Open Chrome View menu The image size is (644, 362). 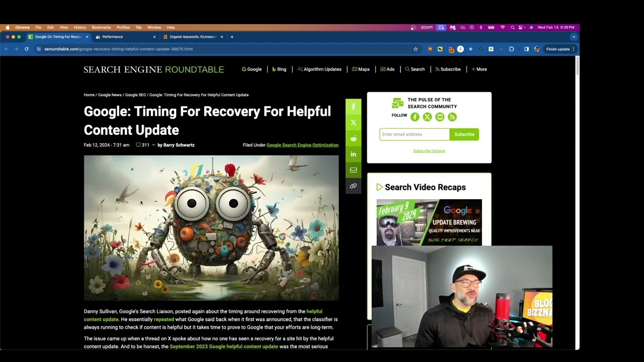tap(63, 27)
